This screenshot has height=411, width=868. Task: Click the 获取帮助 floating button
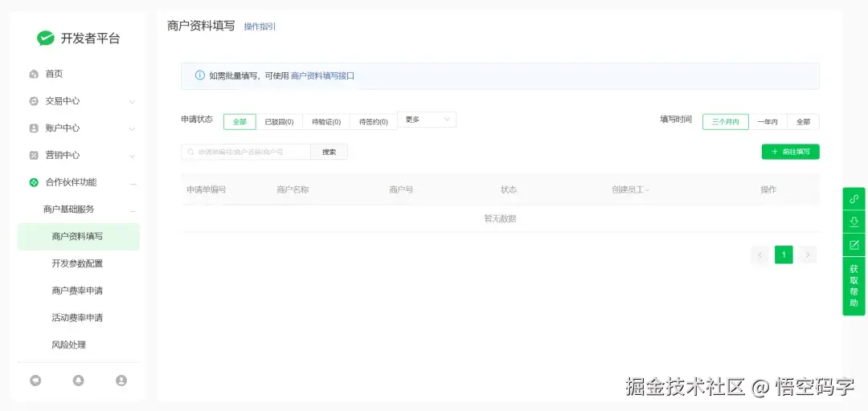[x=854, y=287]
